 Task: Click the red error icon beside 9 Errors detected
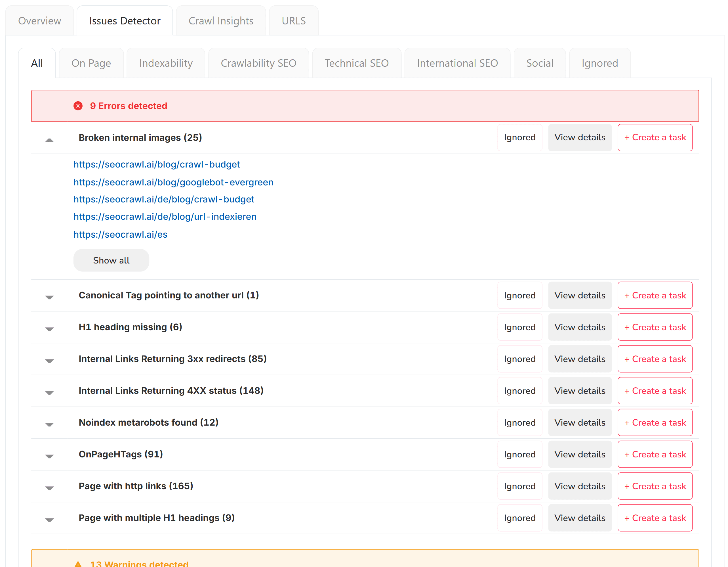[78, 106]
